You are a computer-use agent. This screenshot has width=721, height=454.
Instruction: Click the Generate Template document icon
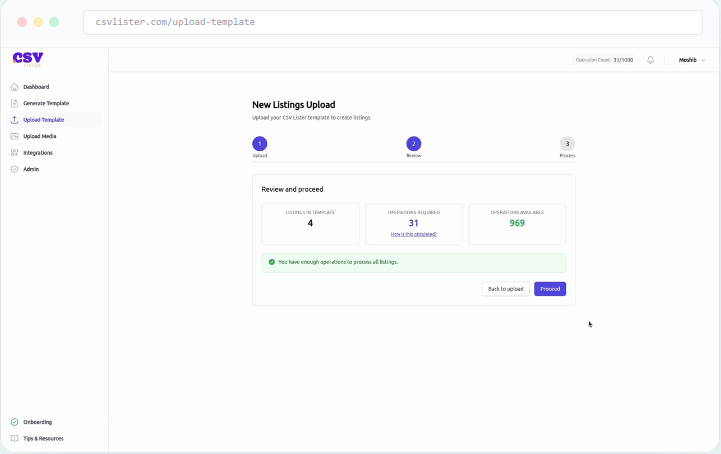[14, 103]
